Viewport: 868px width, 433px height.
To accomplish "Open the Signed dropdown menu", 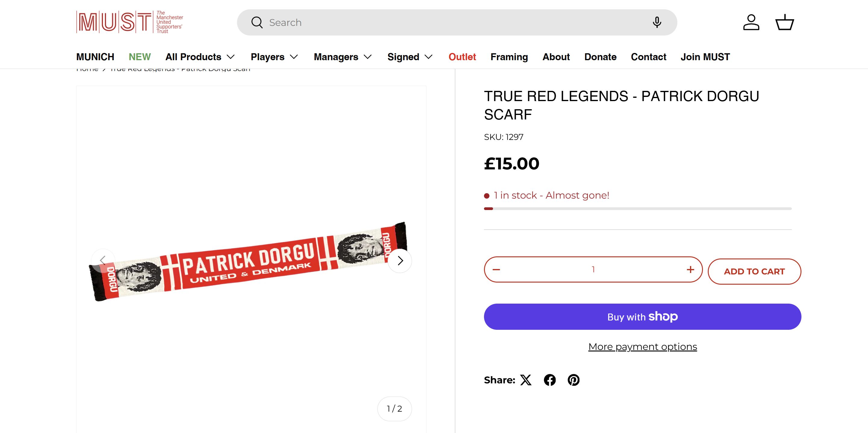I will [410, 57].
